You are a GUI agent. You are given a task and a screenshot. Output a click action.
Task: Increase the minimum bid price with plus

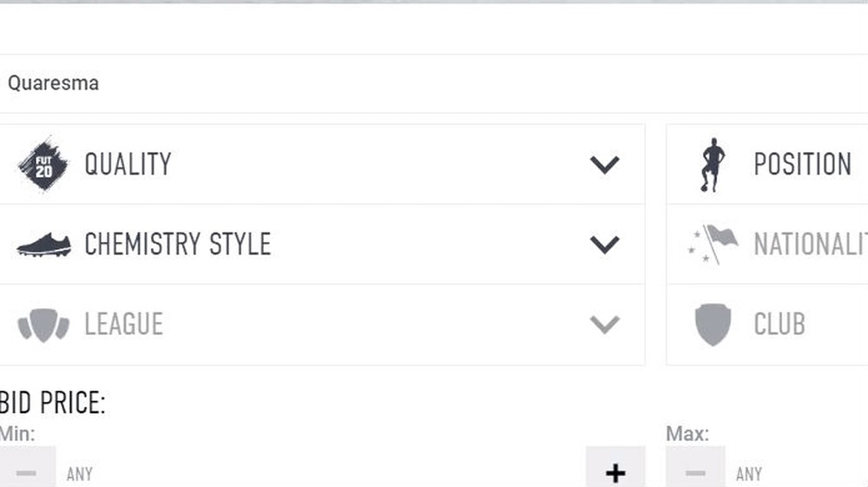pos(615,472)
